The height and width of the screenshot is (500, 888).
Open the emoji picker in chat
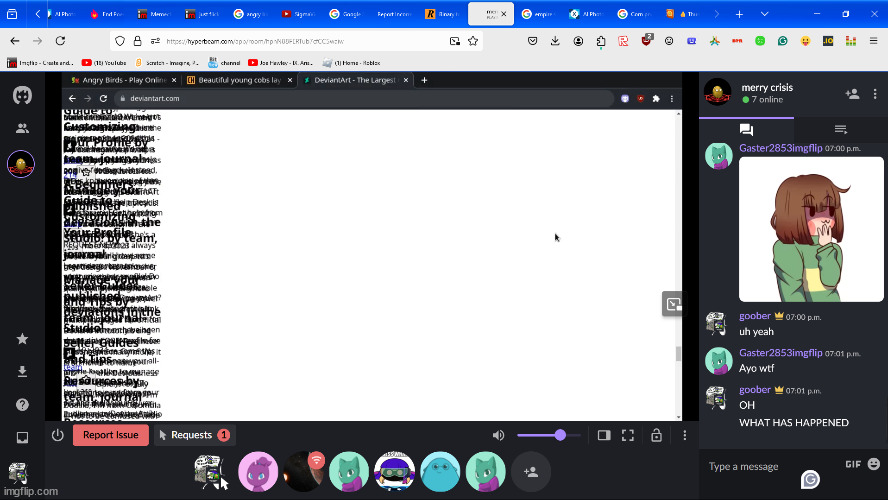pyautogui.click(x=873, y=464)
